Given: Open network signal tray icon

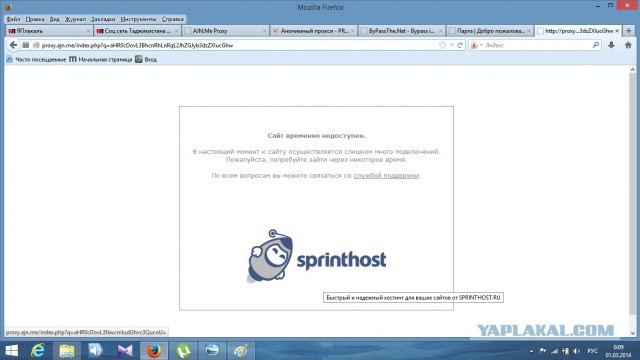Looking at the screenshot, I should tap(554, 351).
